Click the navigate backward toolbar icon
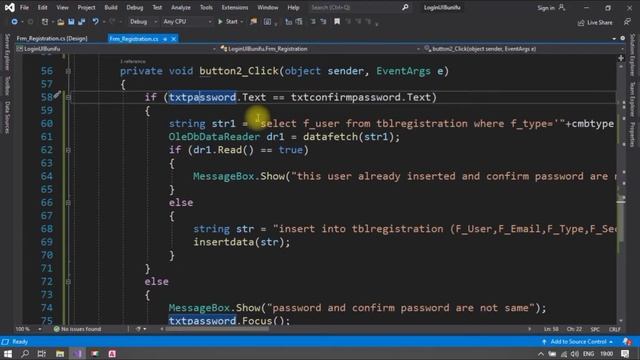The height and width of the screenshot is (360, 640). (14, 22)
